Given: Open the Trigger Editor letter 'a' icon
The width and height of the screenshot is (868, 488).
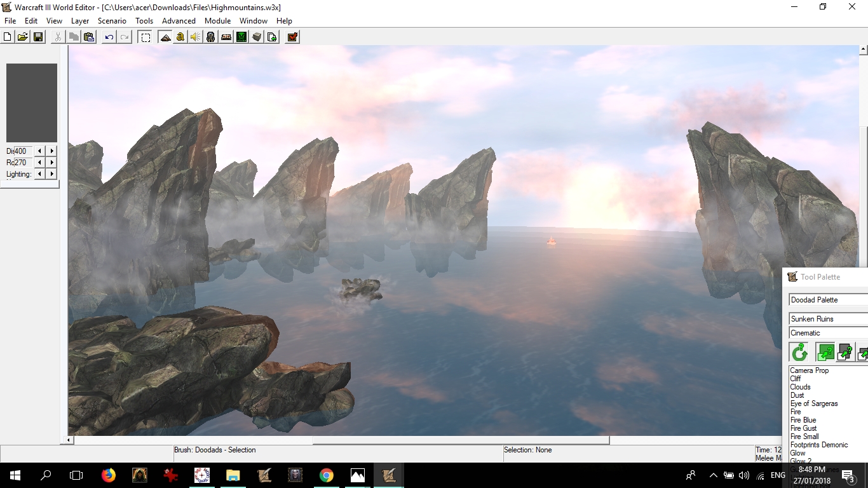Looking at the screenshot, I should (180, 37).
